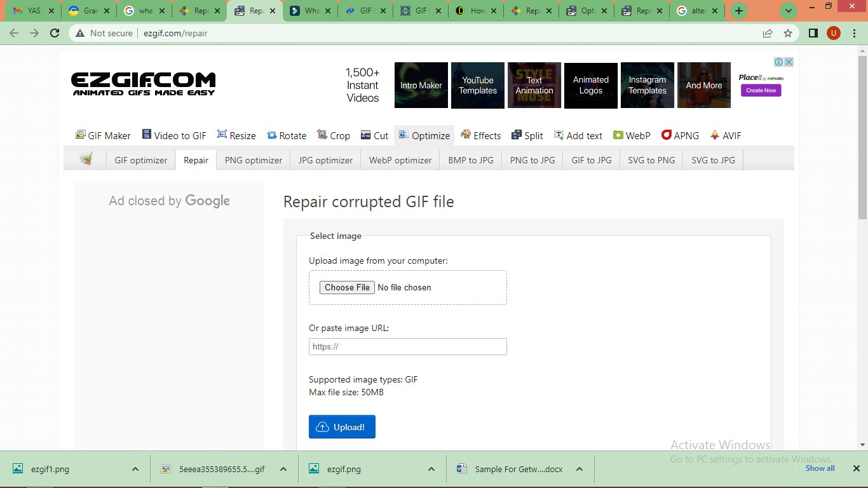Click the Intro Maker ad thumbnail
This screenshot has height=488, width=868.
(x=421, y=85)
